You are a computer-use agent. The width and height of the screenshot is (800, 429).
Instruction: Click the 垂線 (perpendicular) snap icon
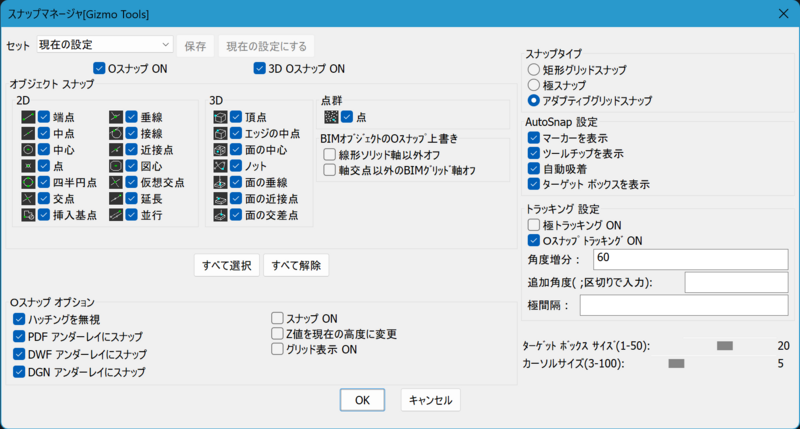coord(116,116)
